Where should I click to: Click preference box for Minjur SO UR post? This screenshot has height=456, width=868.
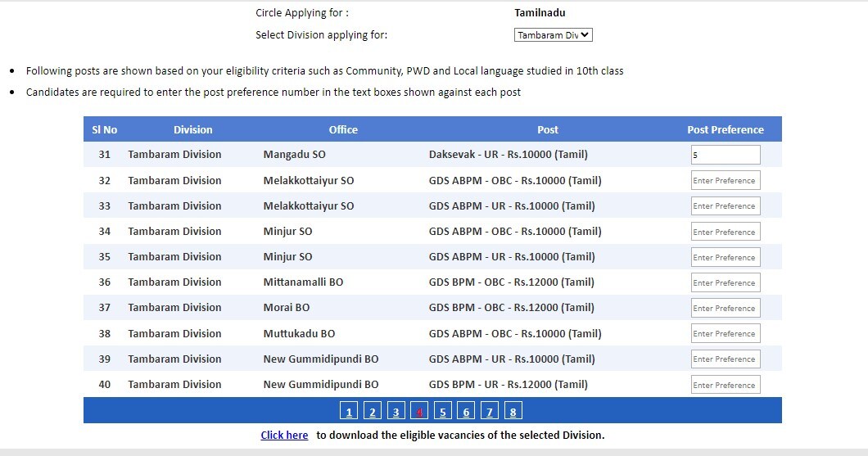point(725,257)
